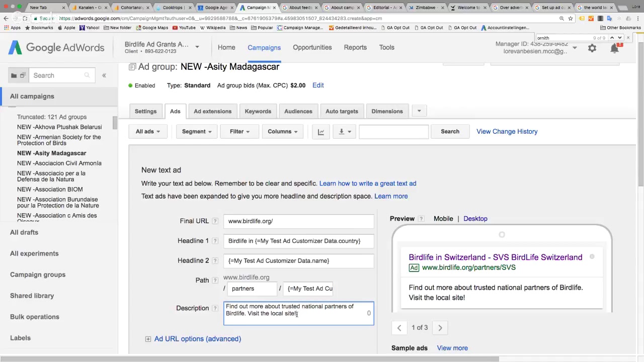Screen dimensions: 644x362
Task: Open Learn how to write a great text ad
Action: pos(368,184)
